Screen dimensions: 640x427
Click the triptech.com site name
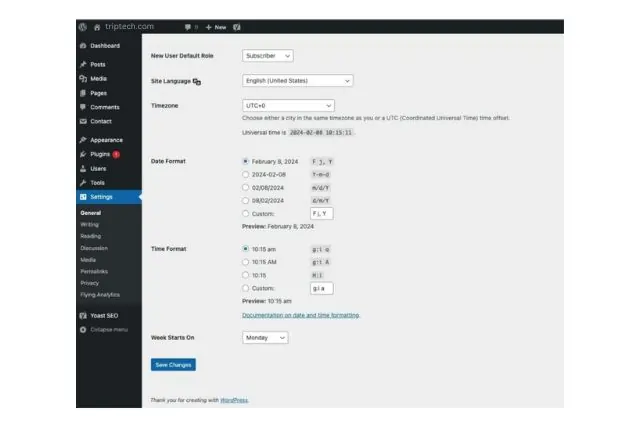pos(129,27)
